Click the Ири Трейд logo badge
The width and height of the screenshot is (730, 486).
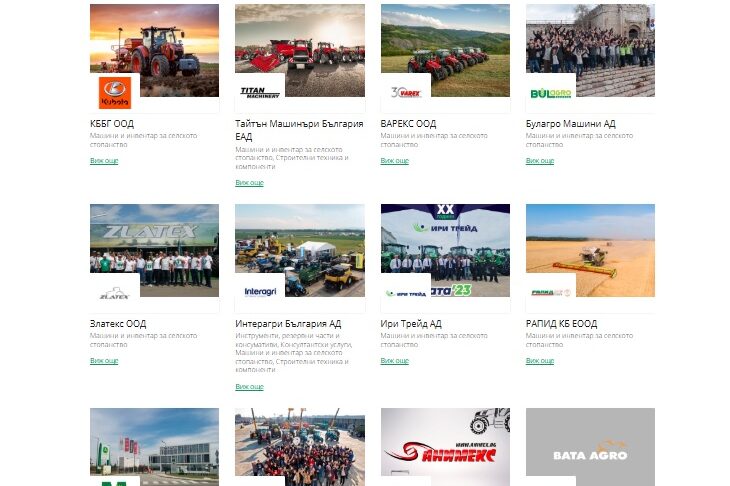(x=406, y=293)
